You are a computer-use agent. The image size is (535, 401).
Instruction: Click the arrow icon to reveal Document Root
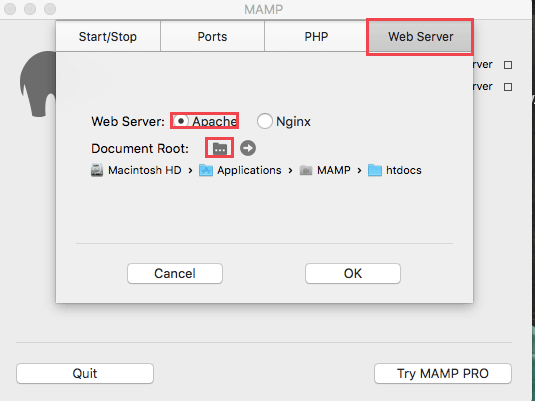click(248, 148)
